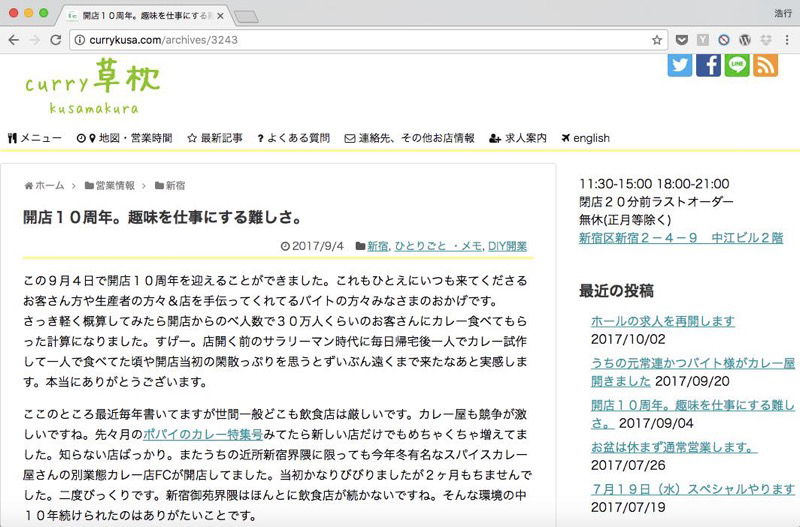The width and height of the screenshot is (800, 527).
Task: Open the RSS feed icon
Action: click(x=765, y=65)
